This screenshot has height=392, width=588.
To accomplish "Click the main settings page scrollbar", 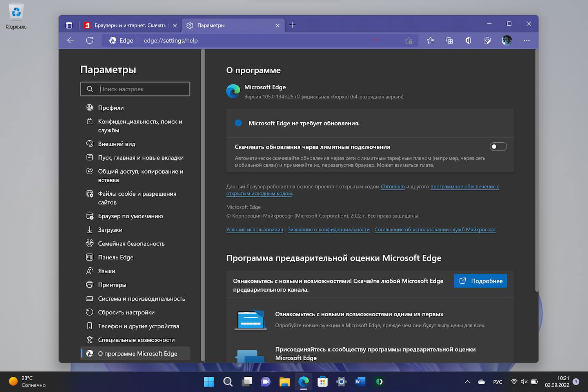I will [537, 171].
